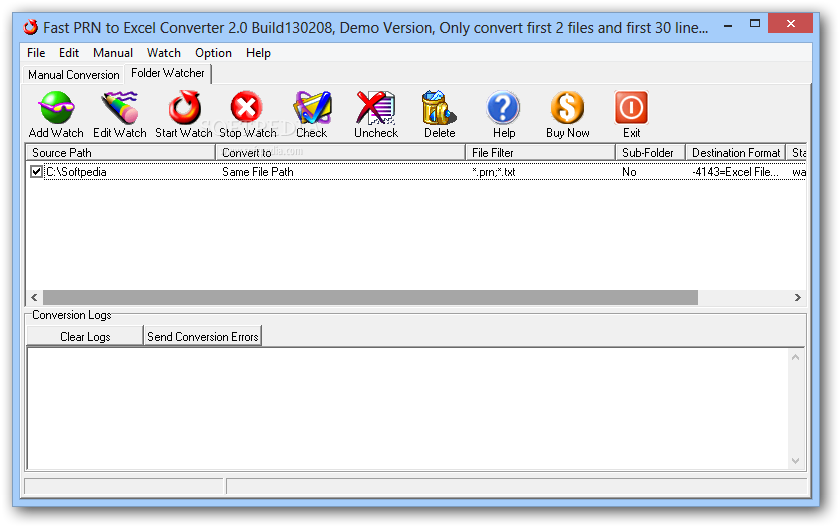Click the watch list's right scroll arrow
840x527 pixels.
click(x=798, y=297)
